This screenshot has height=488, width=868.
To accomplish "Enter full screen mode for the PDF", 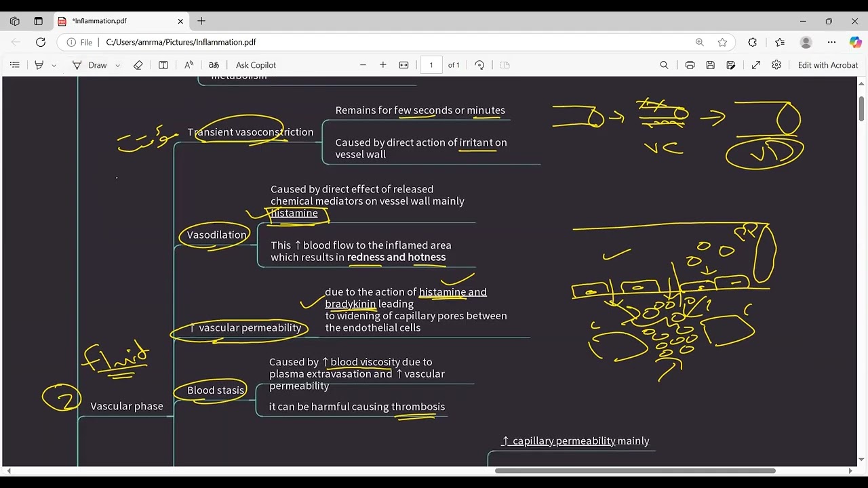I will [x=756, y=65].
